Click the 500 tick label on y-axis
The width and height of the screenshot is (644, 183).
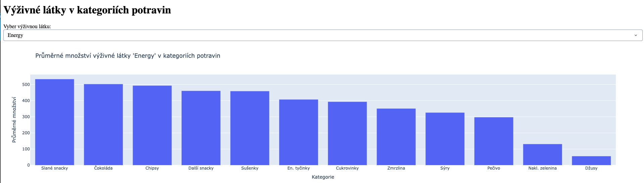click(x=26, y=85)
